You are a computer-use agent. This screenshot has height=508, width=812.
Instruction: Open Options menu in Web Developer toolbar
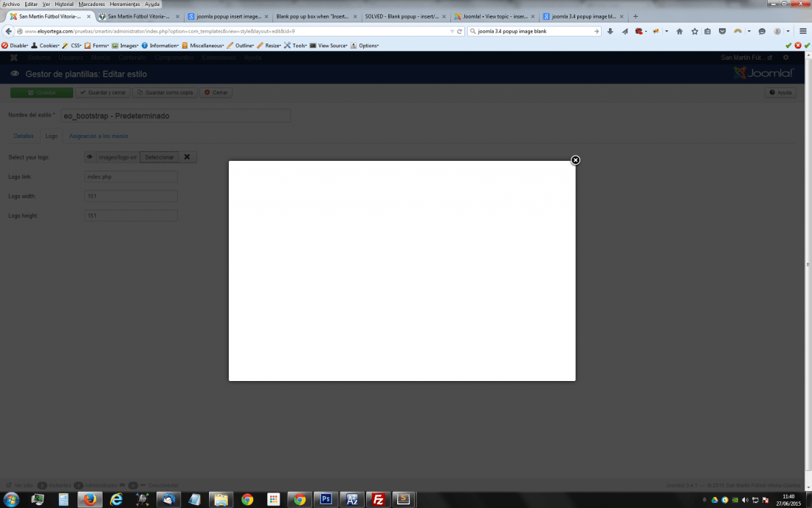point(365,46)
